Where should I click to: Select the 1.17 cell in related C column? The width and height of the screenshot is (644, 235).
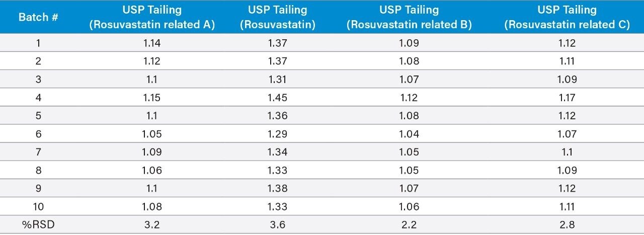[567, 98]
